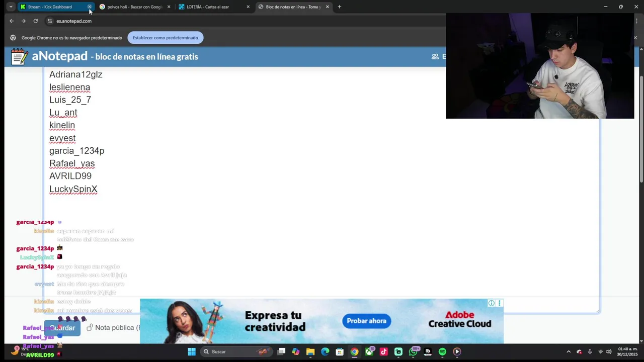Click the name kinelin in the note list
This screenshot has height=362, width=644.
(62, 125)
